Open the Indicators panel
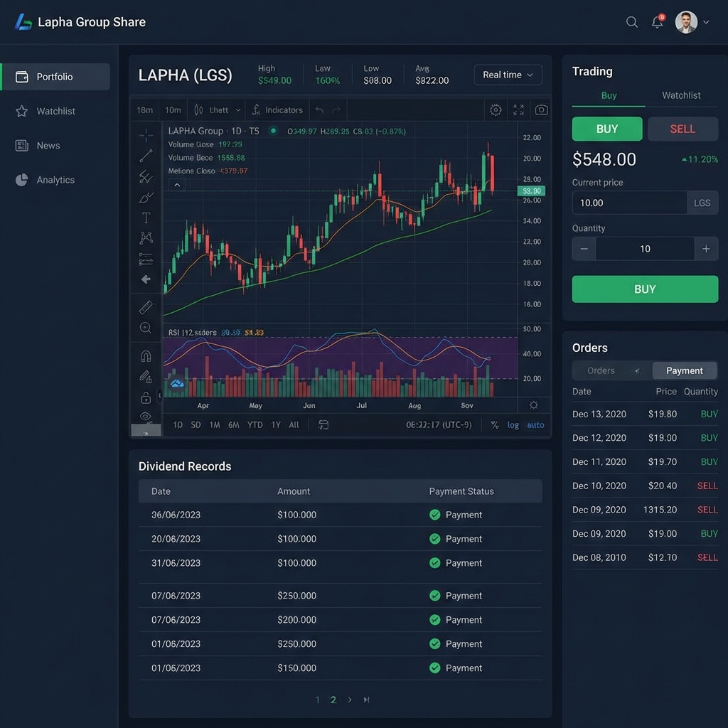Image resolution: width=728 pixels, height=728 pixels. click(x=277, y=110)
